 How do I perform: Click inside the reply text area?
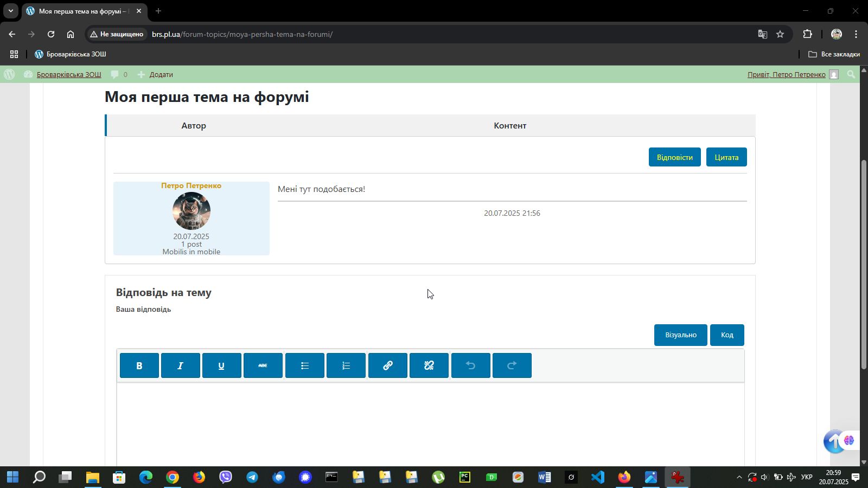[430, 423]
